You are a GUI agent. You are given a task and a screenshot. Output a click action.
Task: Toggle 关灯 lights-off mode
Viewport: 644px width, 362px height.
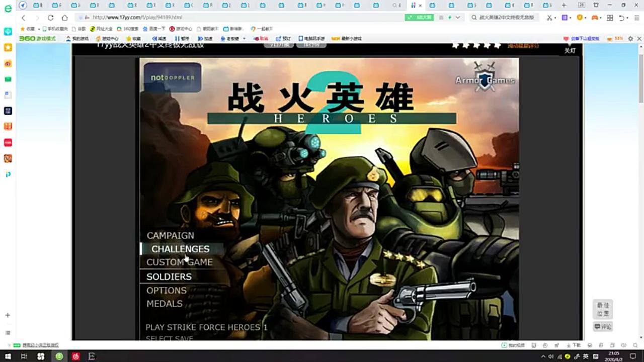tap(570, 50)
